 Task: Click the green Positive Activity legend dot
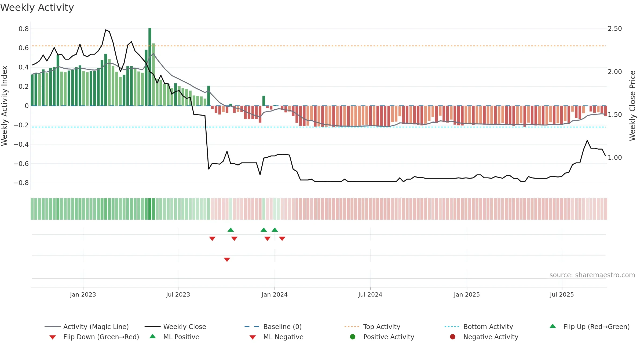353,337
